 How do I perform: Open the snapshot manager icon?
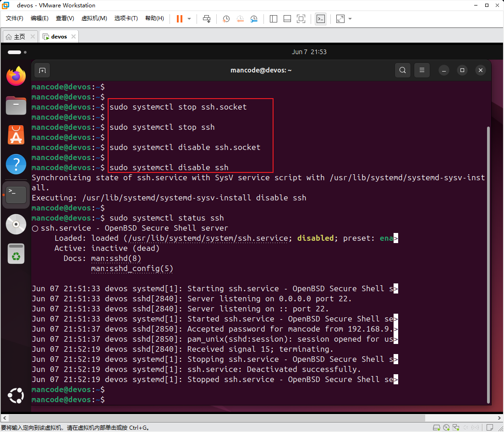click(254, 19)
